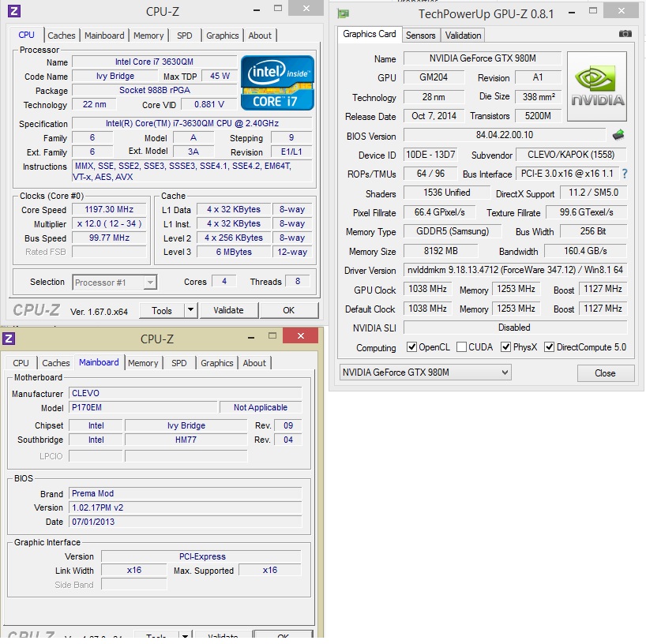Viewport: 646px width, 644px height.
Task: Click the BIOS Version value 1.02.17PM v2
Action: 186,507
